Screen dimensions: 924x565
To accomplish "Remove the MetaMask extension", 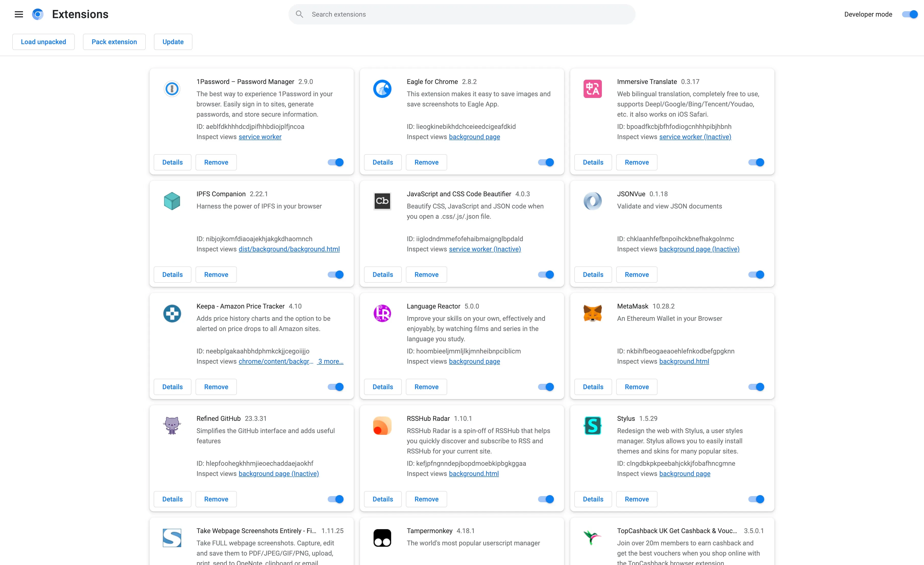I will [636, 387].
